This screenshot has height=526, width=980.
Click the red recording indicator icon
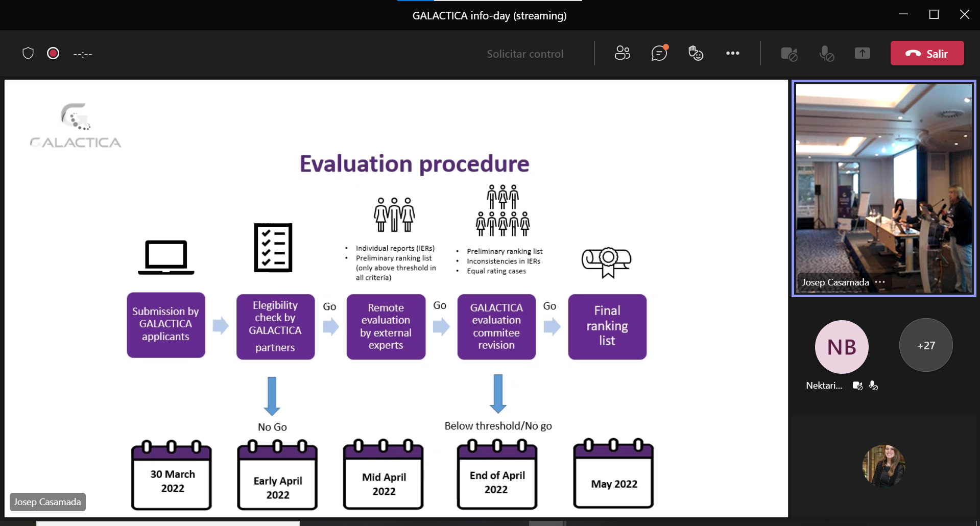(x=53, y=53)
